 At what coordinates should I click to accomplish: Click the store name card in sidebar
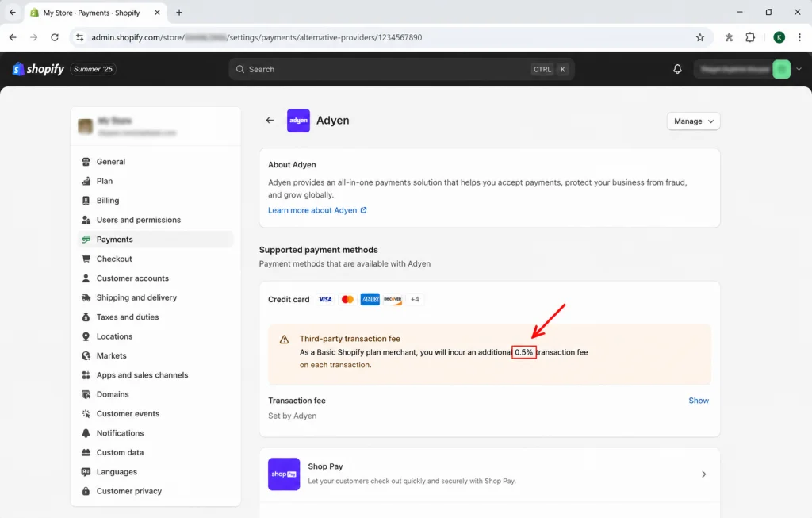155,126
